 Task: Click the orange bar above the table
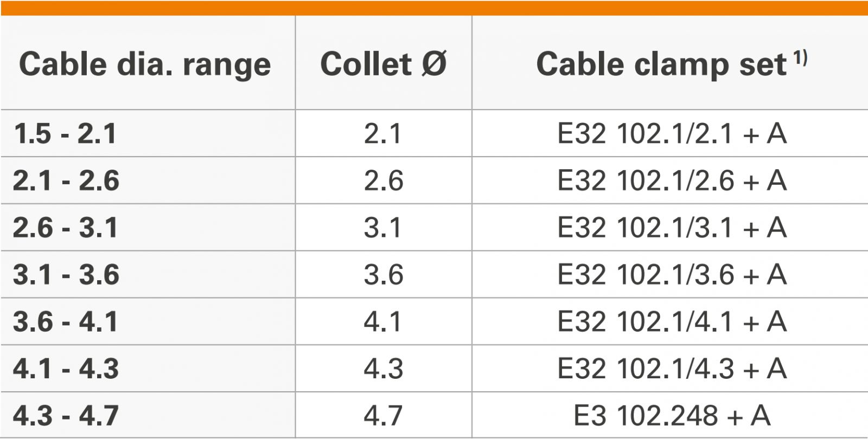[434, 8]
